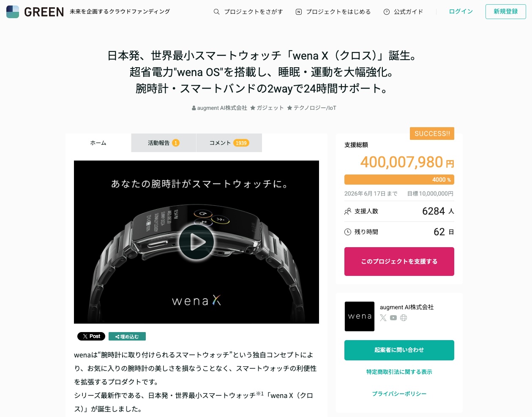Select the ホーム tab
532x417 pixels.
click(x=98, y=143)
